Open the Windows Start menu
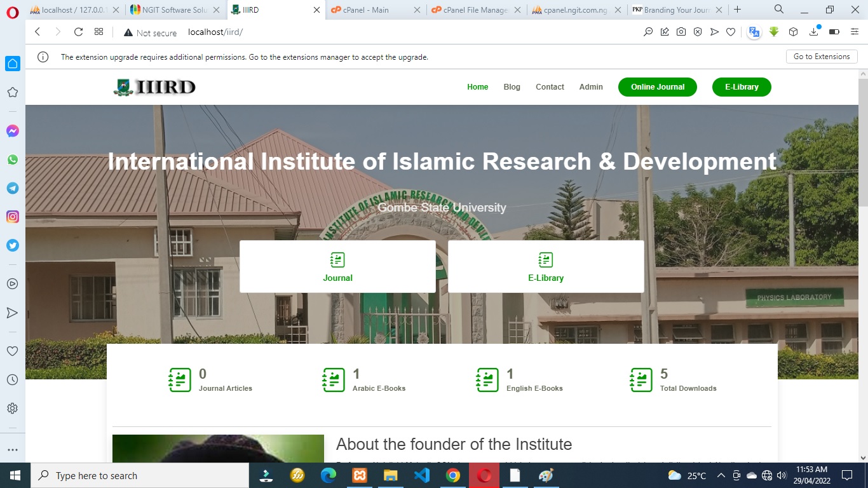This screenshot has height=488, width=868. [x=15, y=475]
